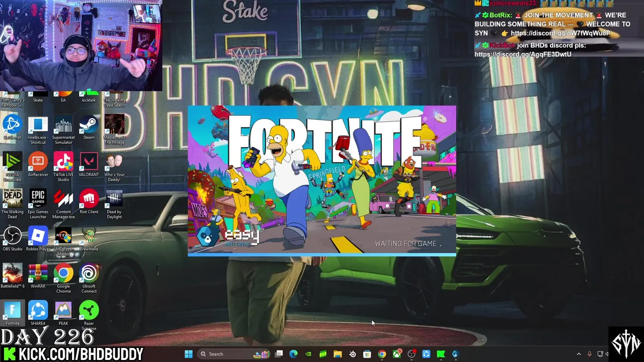Open the TikTok LIVE Studio icon
The width and height of the screenshot is (644, 362).
63,167
